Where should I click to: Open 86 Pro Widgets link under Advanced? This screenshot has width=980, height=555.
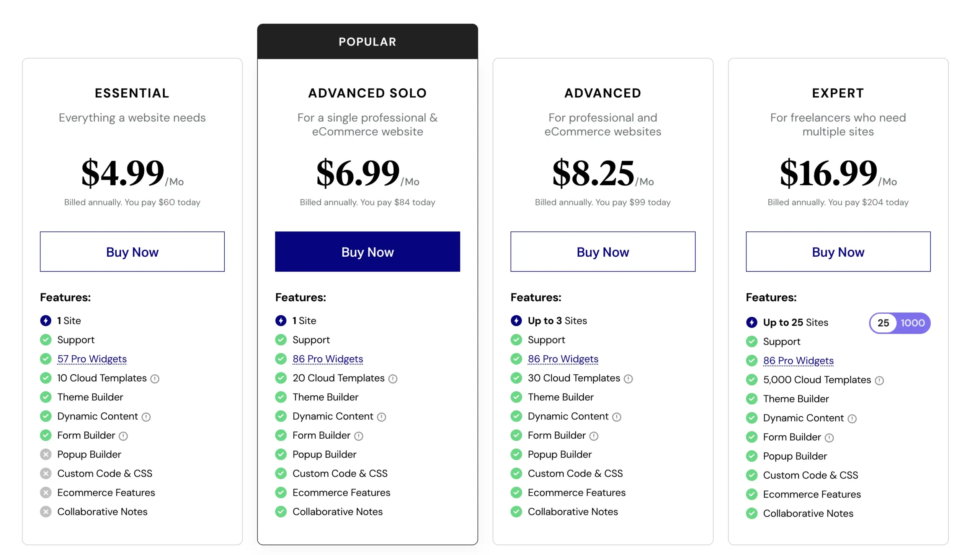pos(563,359)
